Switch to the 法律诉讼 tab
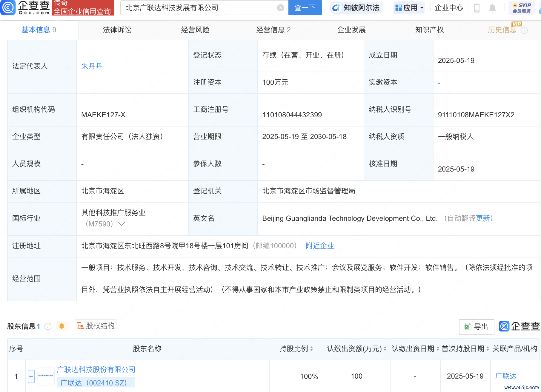Viewport: 541px width, 392px height. [x=117, y=30]
